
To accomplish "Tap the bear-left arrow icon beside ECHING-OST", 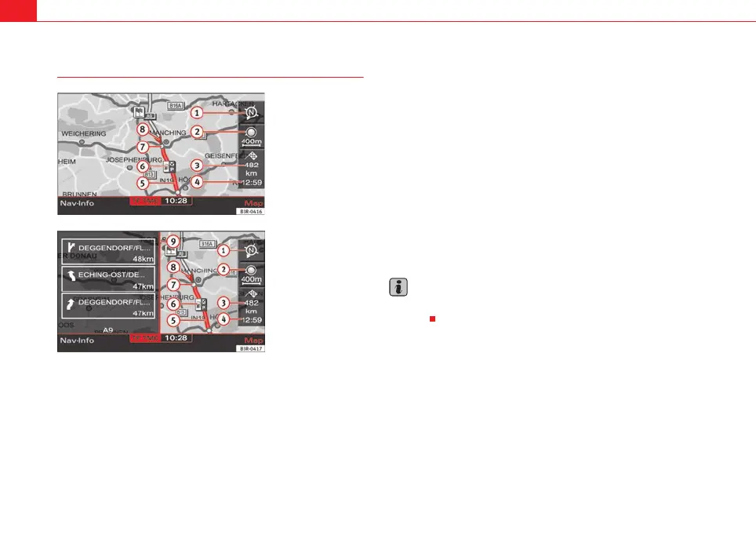I will (x=71, y=275).
